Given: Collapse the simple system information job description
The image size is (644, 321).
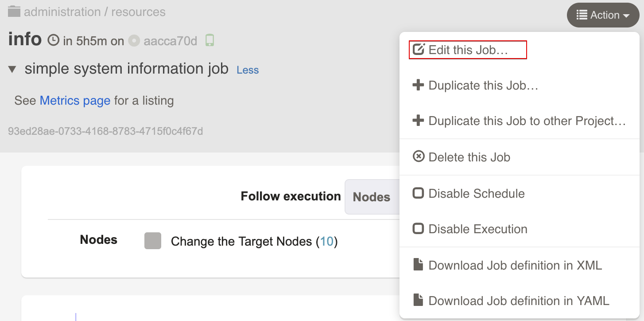Looking at the screenshot, I should 12,69.
